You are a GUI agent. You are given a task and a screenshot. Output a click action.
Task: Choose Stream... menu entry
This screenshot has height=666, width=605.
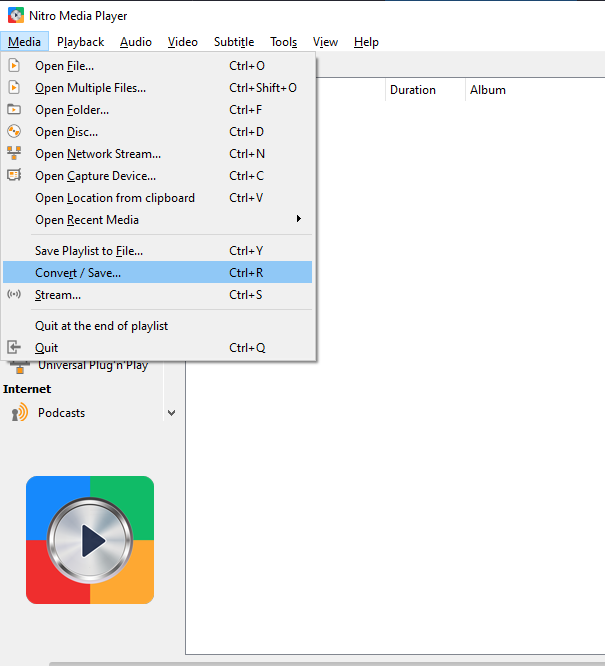point(158,295)
